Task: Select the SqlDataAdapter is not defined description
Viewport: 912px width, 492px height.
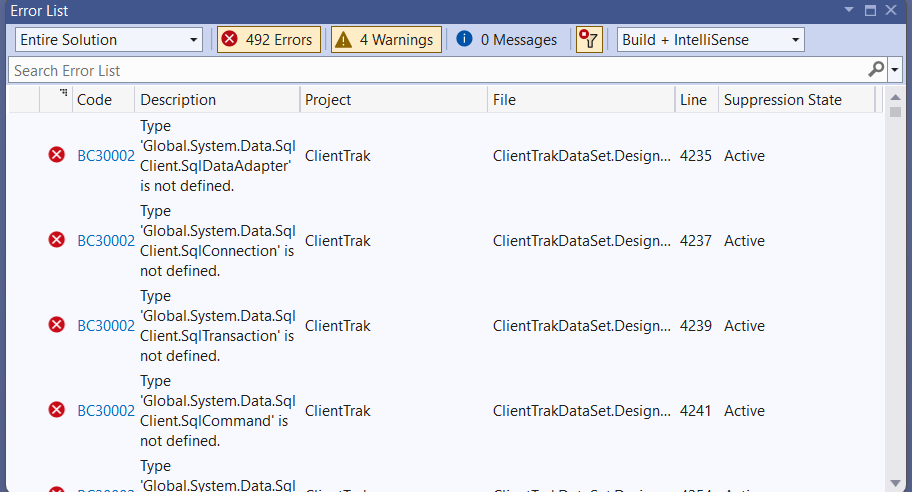Action: click(x=218, y=156)
